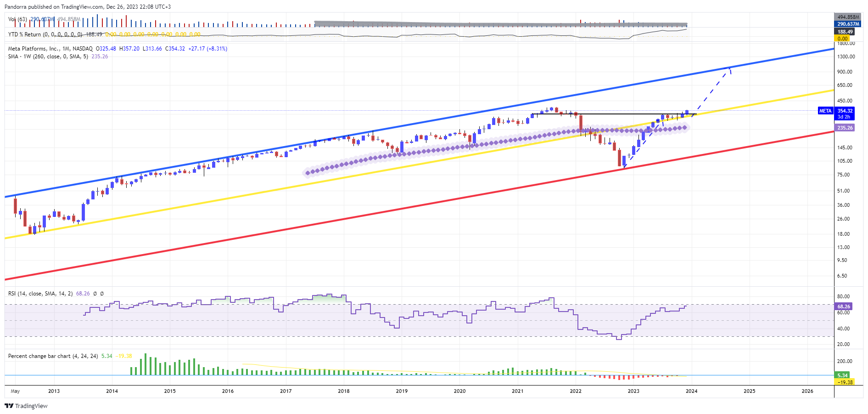Click the 13.00 price axis tick
The image size is (868, 414).
(843, 247)
